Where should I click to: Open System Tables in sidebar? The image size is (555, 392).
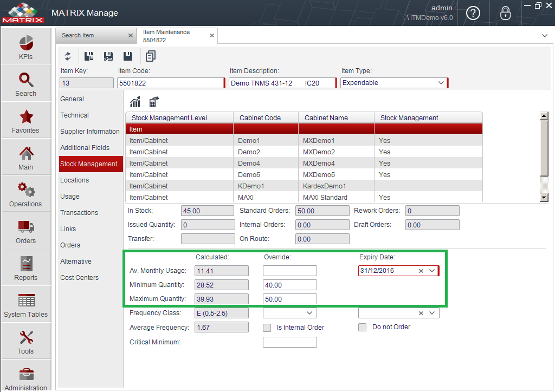26,304
